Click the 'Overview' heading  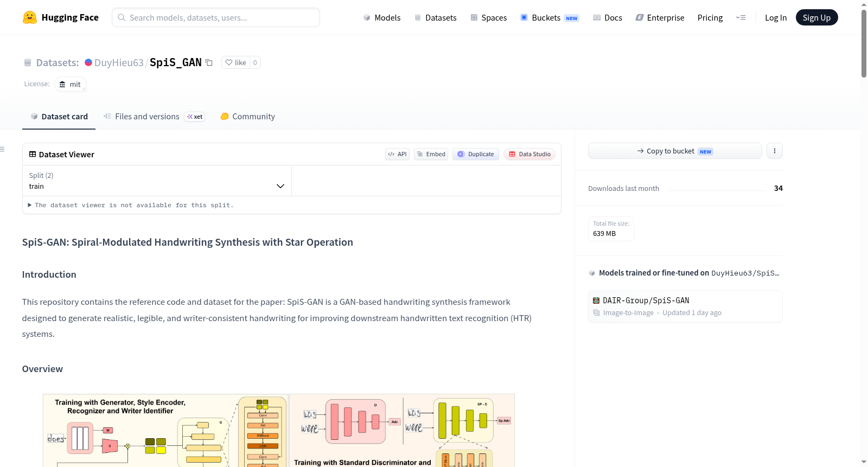(x=42, y=369)
